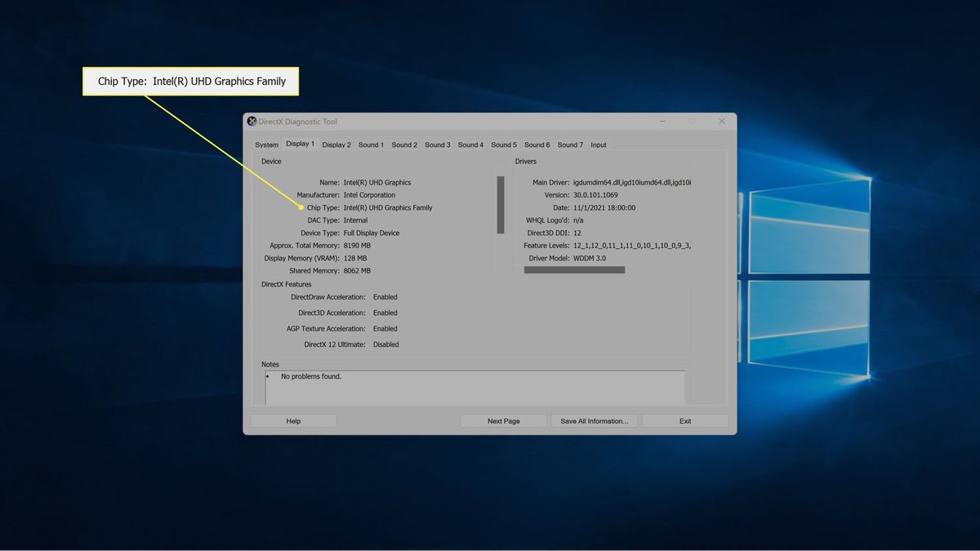Click the DirectX Diagnostic Tool title bar icon
The width and height of the screenshot is (980, 551).
(252, 121)
